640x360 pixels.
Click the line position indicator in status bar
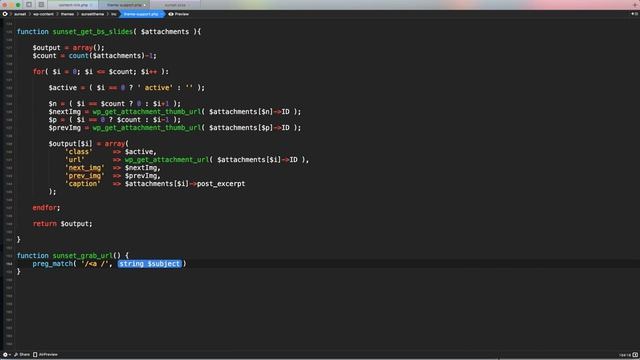point(624,355)
